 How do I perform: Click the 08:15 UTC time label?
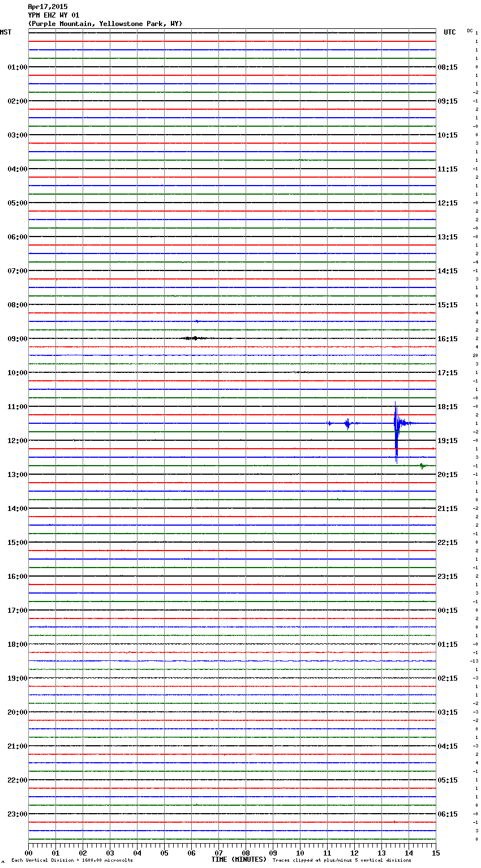coord(448,67)
